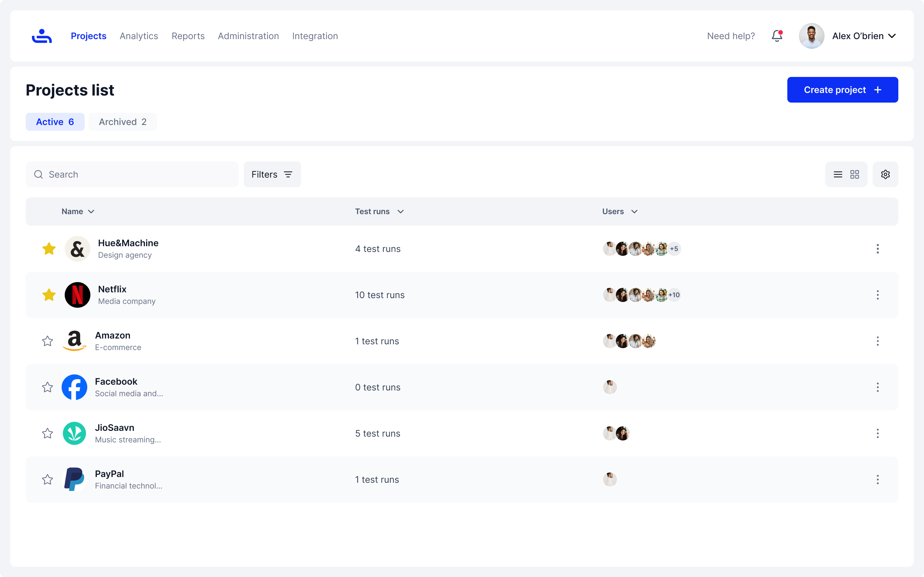Open the three-dot menu for Hue&Machine
This screenshot has width=924, height=577.
point(877,249)
